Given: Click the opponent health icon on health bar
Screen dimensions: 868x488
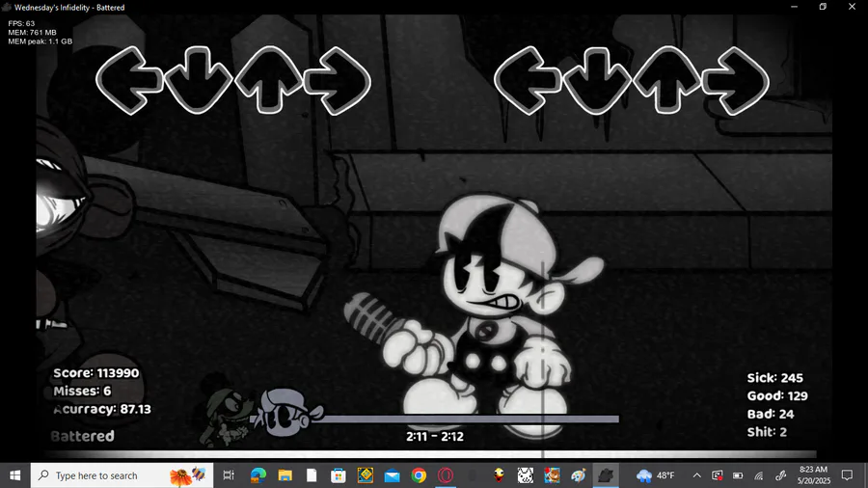Looking at the screenshot, I should (227, 410).
